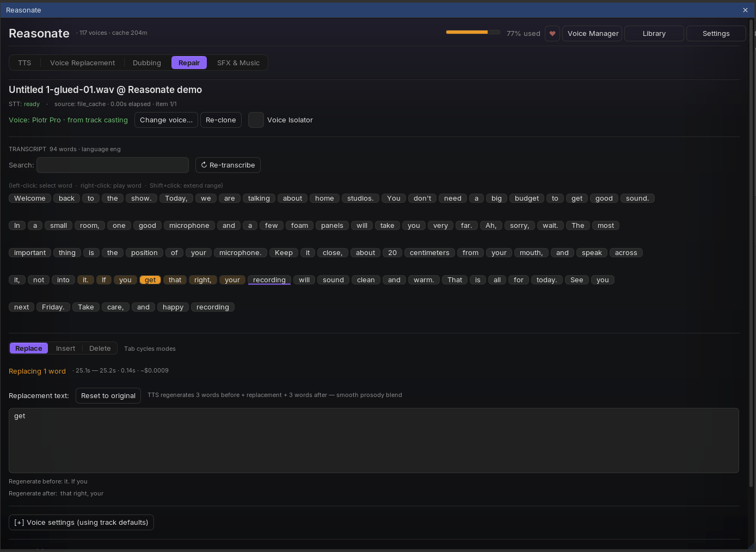
Task: Toggle the Voice Isolator checkbox
Action: (256, 120)
